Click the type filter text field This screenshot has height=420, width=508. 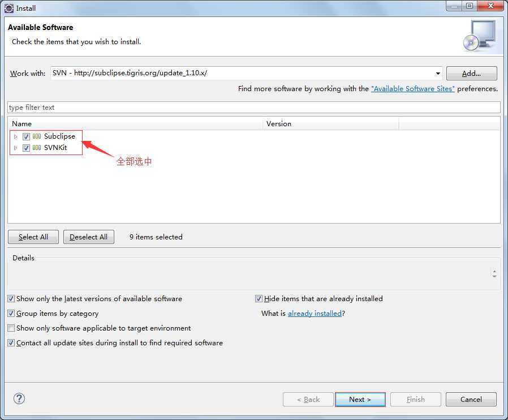pos(254,108)
